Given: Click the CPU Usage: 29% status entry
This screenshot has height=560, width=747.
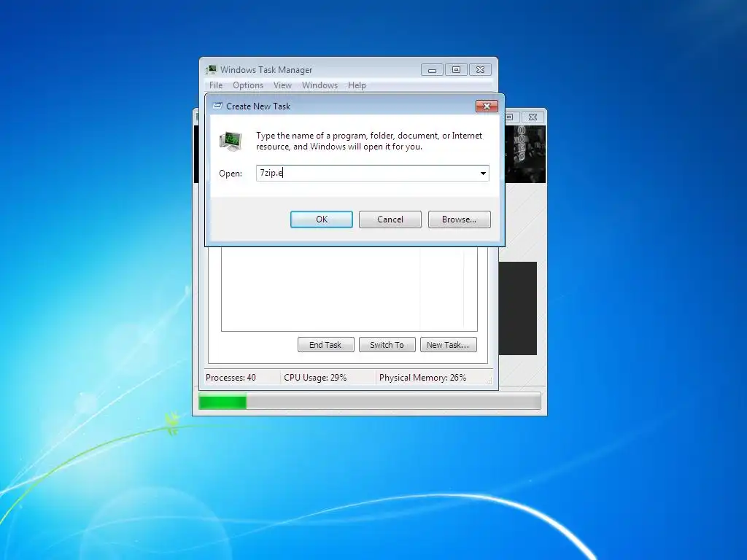Looking at the screenshot, I should click(315, 378).
